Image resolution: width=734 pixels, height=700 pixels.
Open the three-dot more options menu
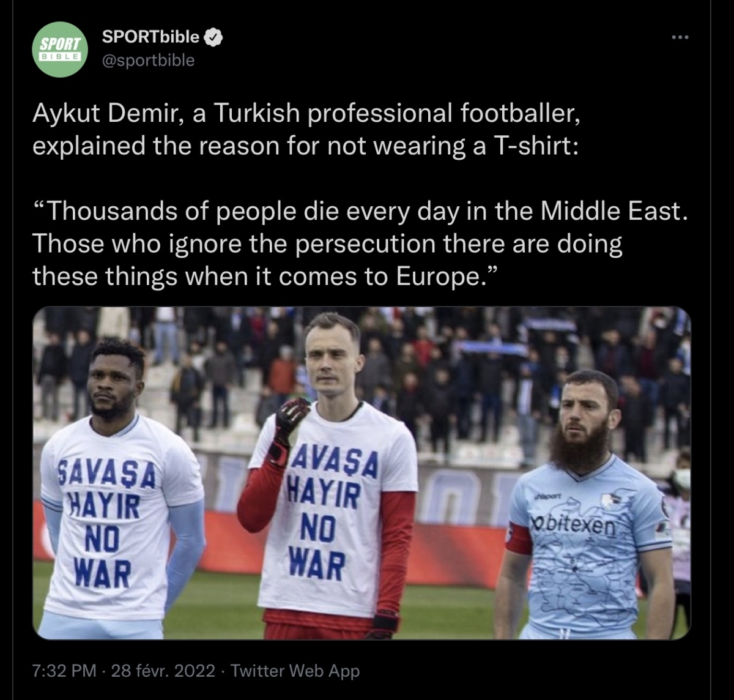(680, 37)
